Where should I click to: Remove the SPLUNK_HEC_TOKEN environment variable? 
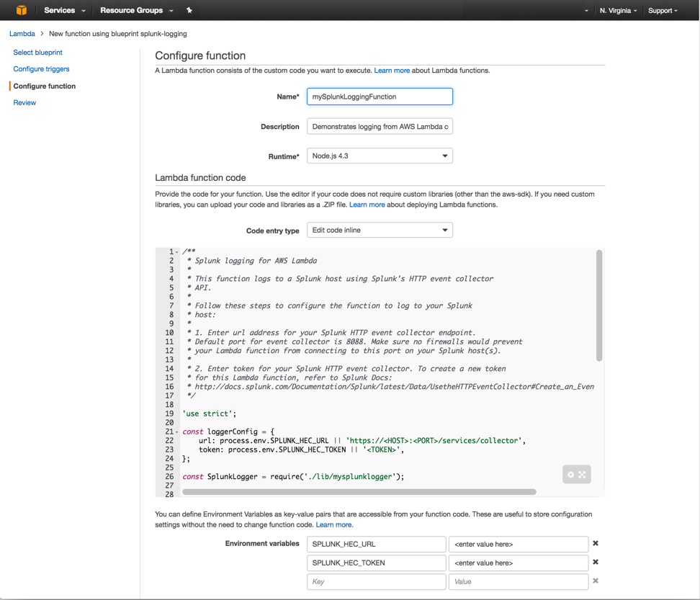pyautogui.click(x=596, y=562)
